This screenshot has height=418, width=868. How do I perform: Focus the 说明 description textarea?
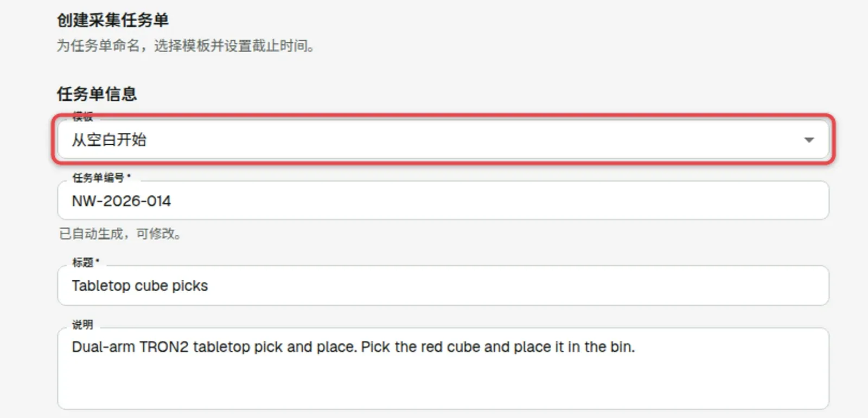[443, 369]
